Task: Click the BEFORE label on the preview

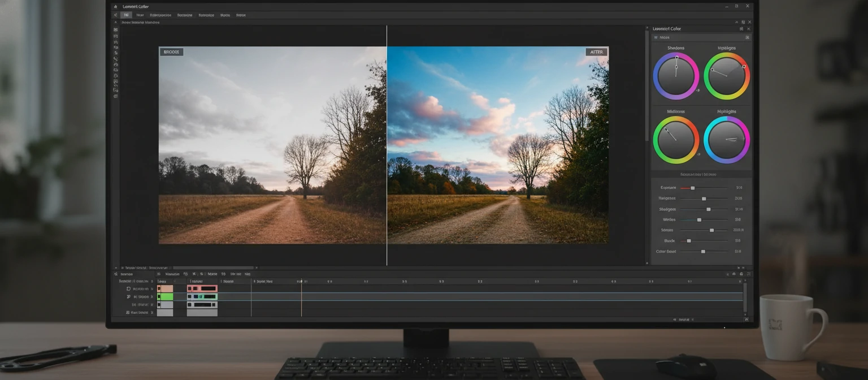Action: [171, 52]
